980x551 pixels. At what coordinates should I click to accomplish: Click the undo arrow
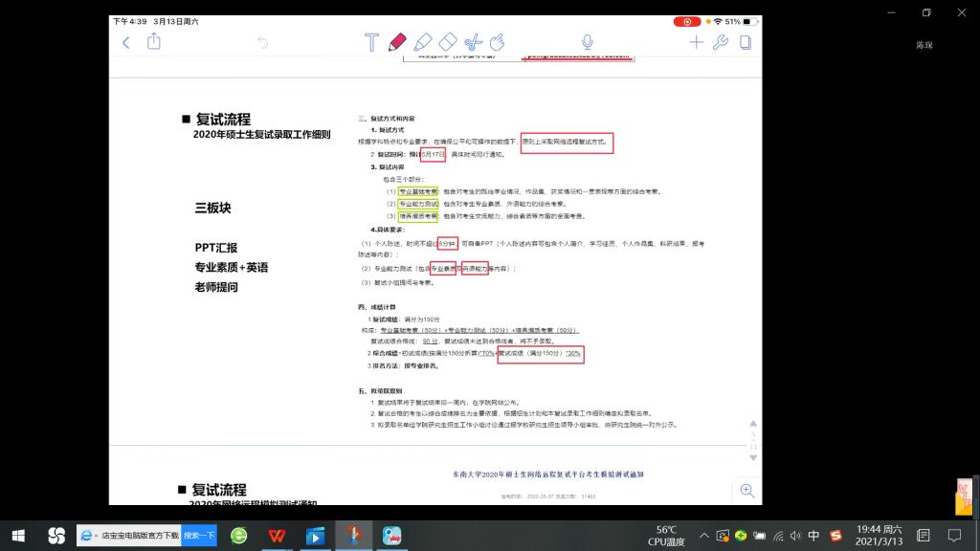click(x=263, y=42)
